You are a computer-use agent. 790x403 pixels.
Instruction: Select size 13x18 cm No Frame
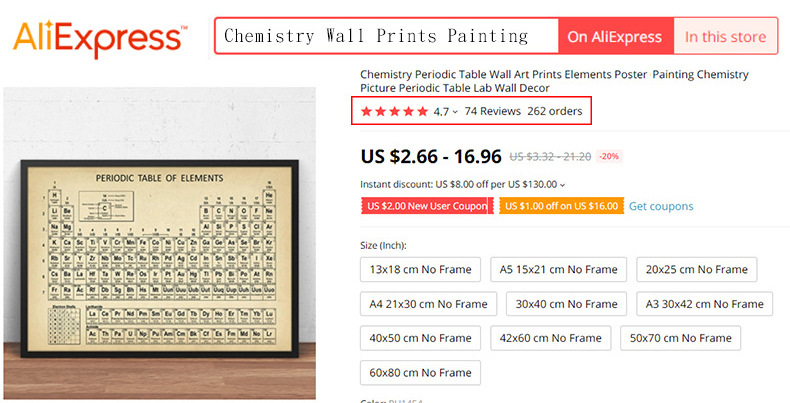[x=420, y=269]
